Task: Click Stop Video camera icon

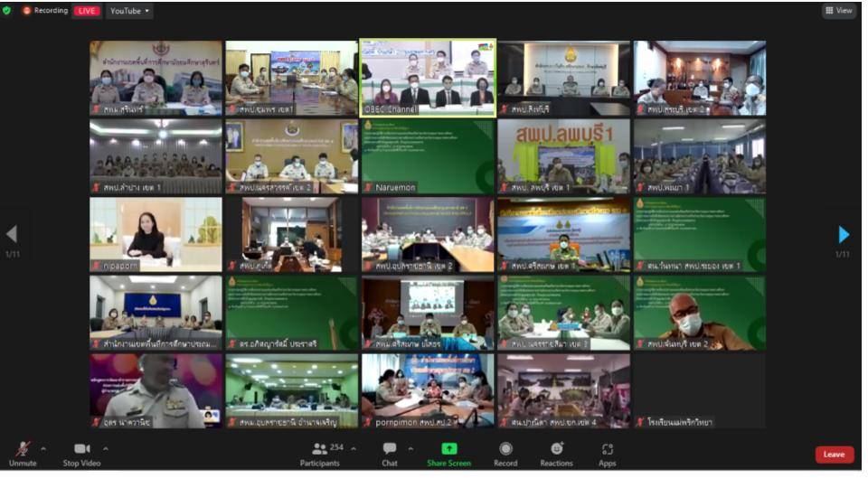Action: (81, 449)
